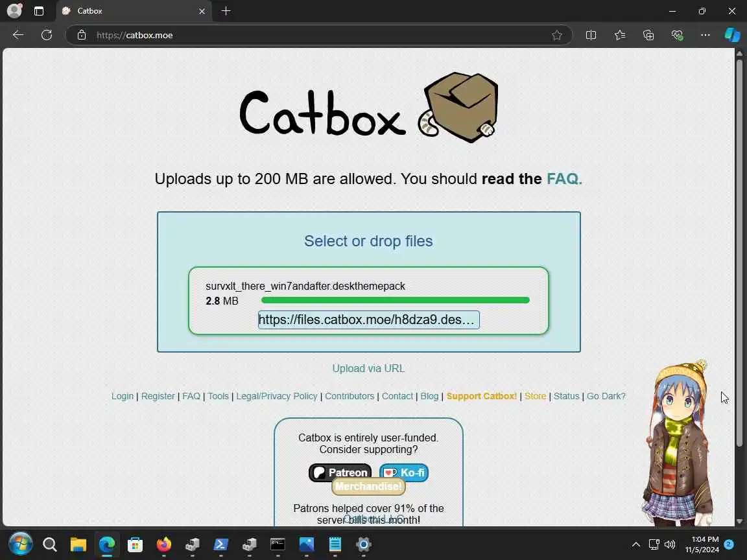The height and width of the screenshot is (560, 747).
Task: Open volume control tray icon
Action: pyautogui.click(x=670, y=544)
